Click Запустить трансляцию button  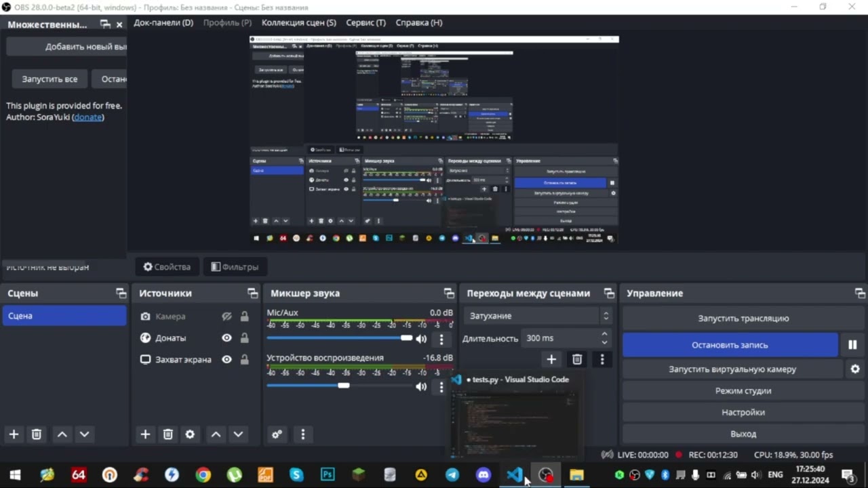743,318
